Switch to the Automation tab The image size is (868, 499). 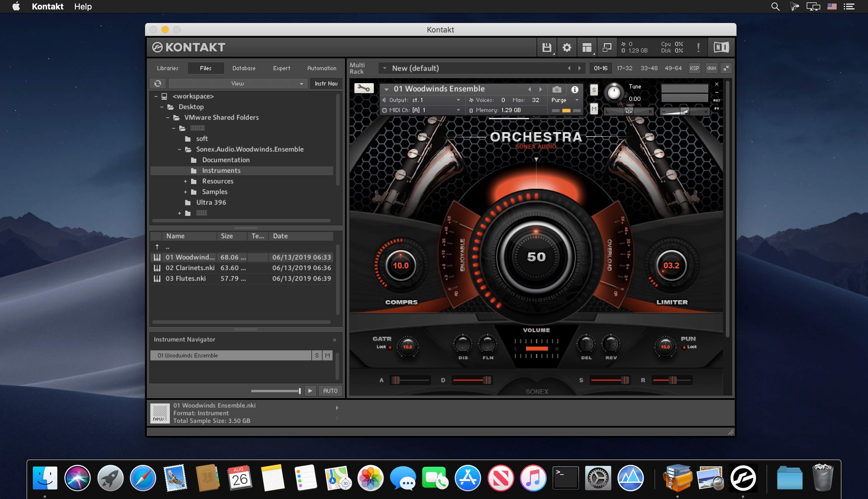pos(322,68)
